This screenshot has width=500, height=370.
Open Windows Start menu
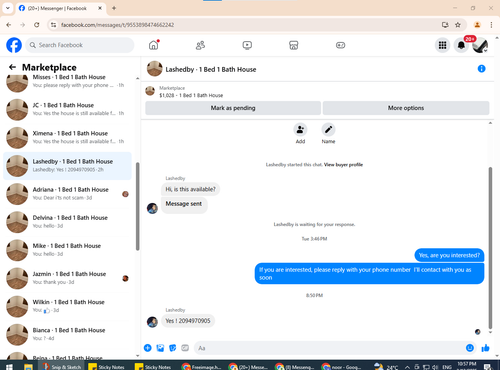[x=9, y=367]
